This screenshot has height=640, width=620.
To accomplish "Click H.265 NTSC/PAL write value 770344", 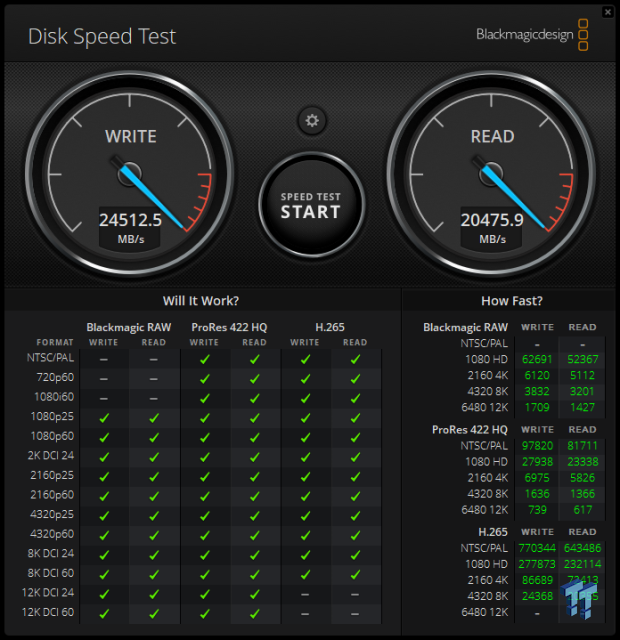I will 537,548.
